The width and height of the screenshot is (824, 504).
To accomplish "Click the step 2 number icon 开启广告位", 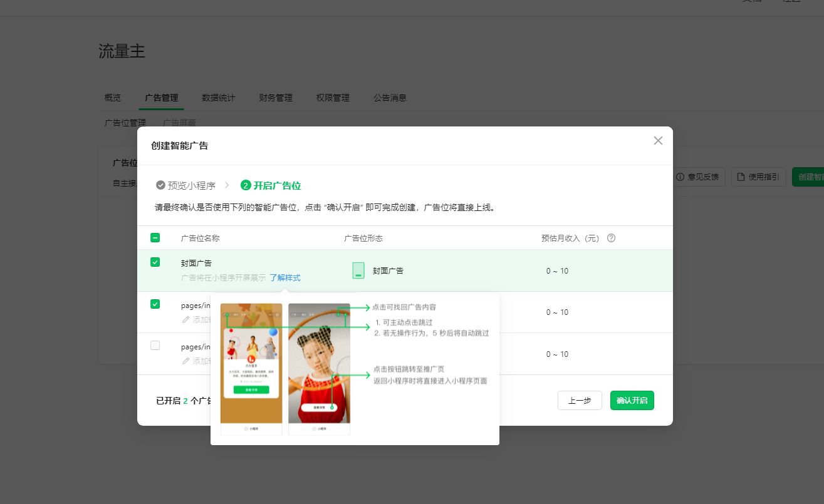I will (246, 185).
